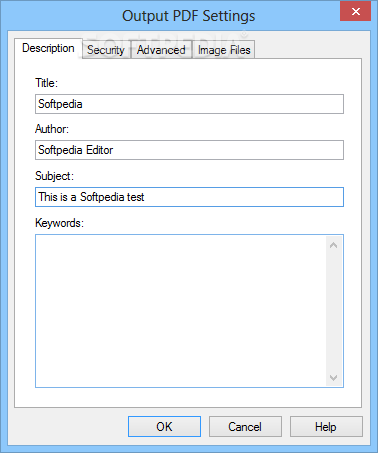Click the Keywords scrollbar down arrow
This screenshot has height=453, width=378.
coord(333,378)
